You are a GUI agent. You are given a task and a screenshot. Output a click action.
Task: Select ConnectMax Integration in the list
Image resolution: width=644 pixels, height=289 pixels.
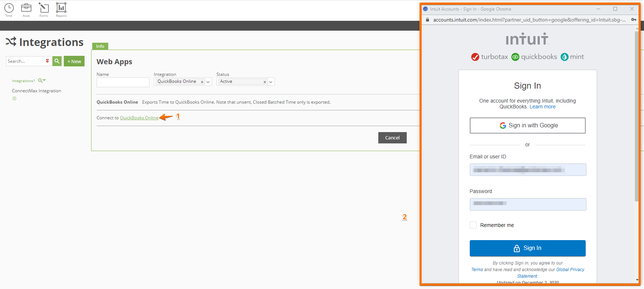(36, 91)
